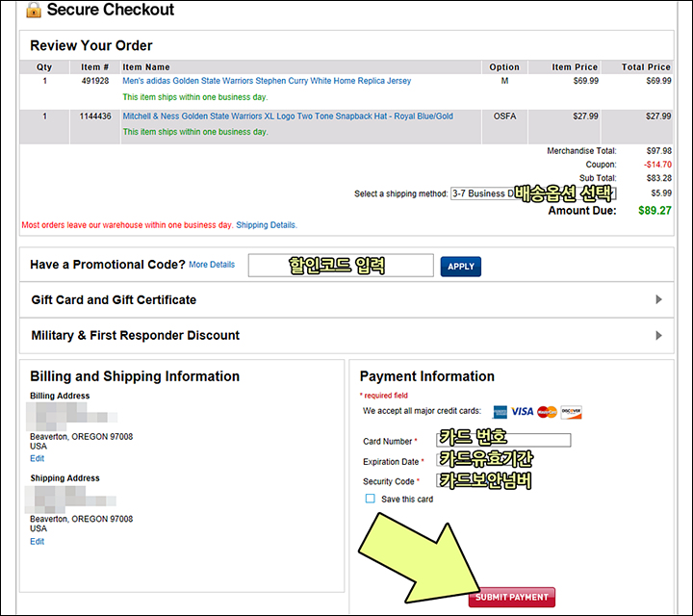Click the Submit Payment button
Screen dimensions: 693x616
(512, 597)
